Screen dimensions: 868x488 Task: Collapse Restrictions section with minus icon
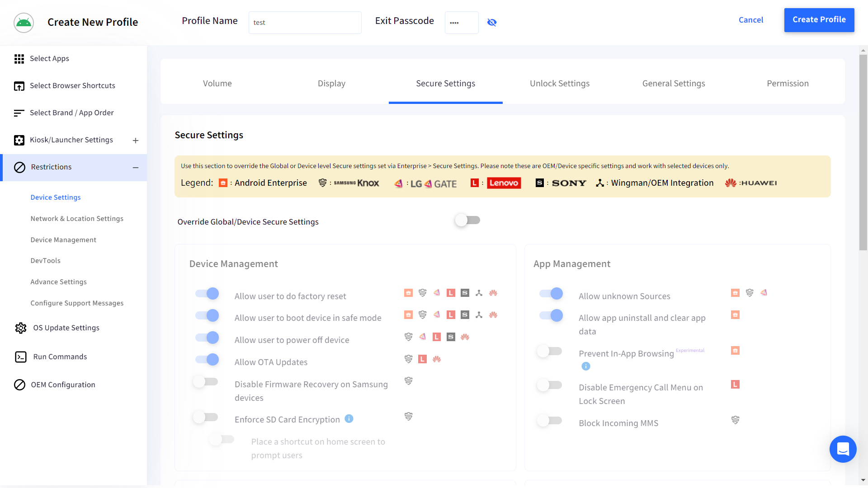tap(135, 168)
